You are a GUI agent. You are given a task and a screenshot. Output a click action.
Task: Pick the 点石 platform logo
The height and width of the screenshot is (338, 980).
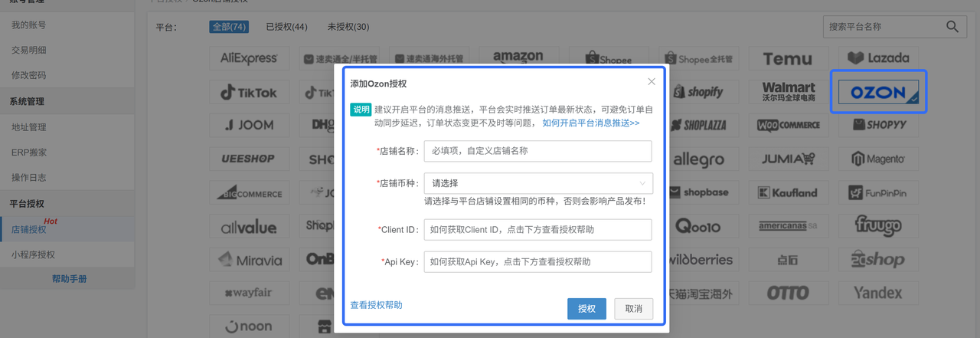[x=788, y=261]
